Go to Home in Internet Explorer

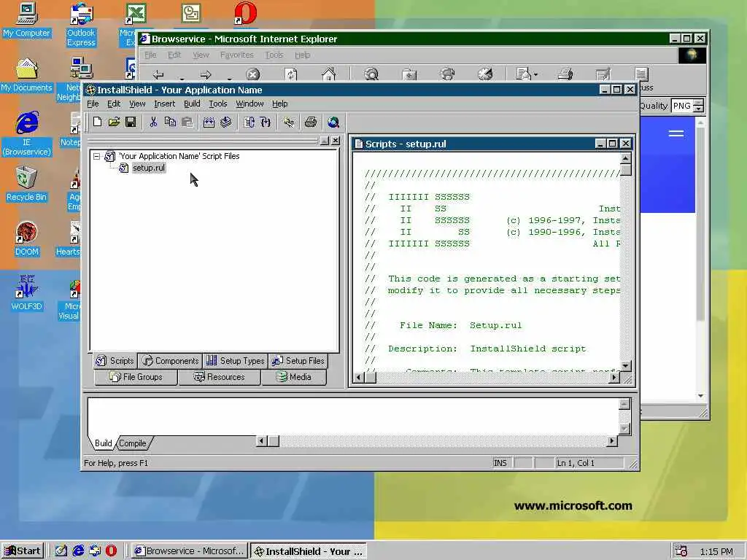tap(329, 74)
